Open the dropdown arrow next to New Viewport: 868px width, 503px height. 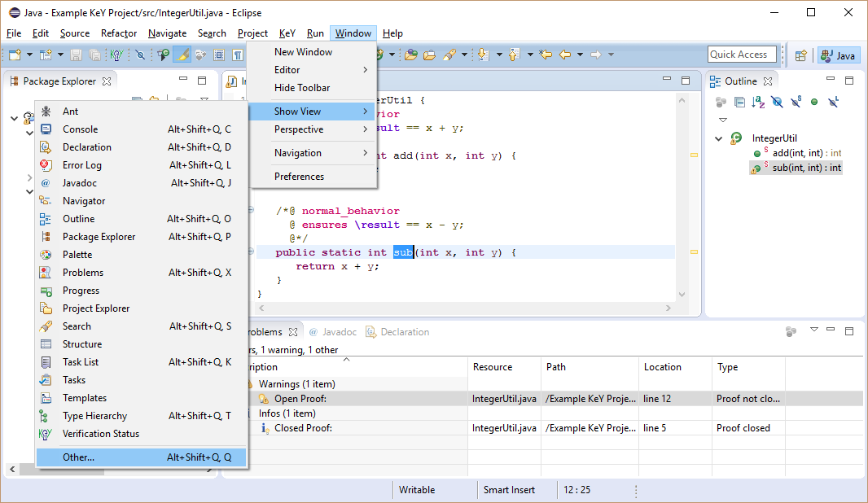[x=29, y=55]
